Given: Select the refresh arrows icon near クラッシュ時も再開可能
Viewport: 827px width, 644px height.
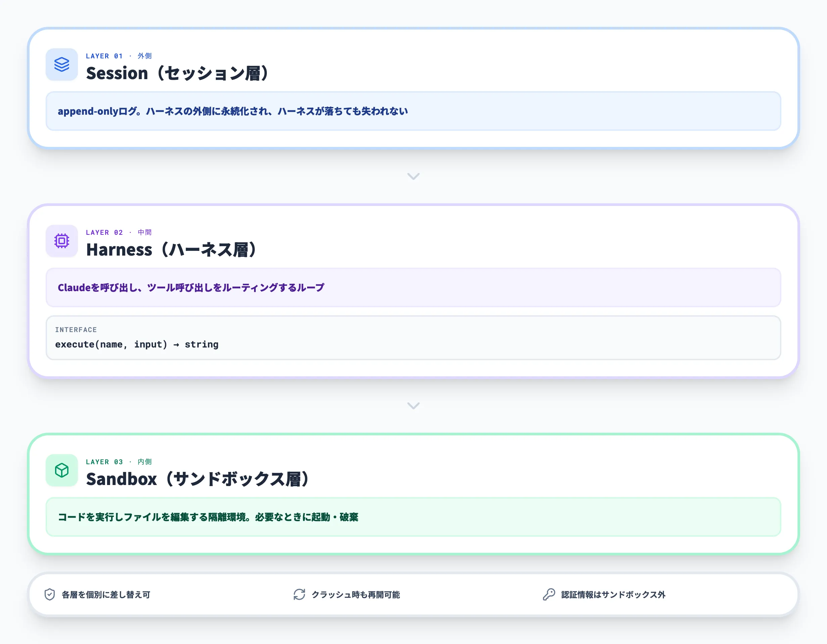Looking at the screenshot, I should [299, 594].
